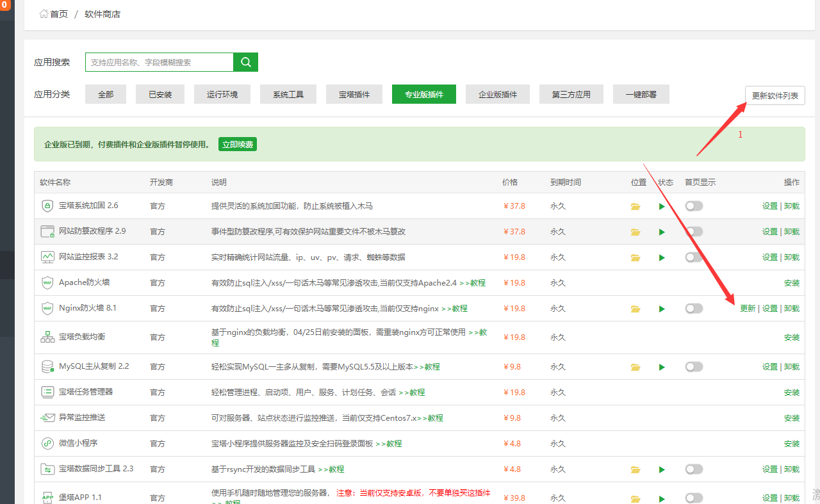The height and width of the screenshot is (504, 820).
Task: Click inside the app search input field
Action: coord(160,62)
